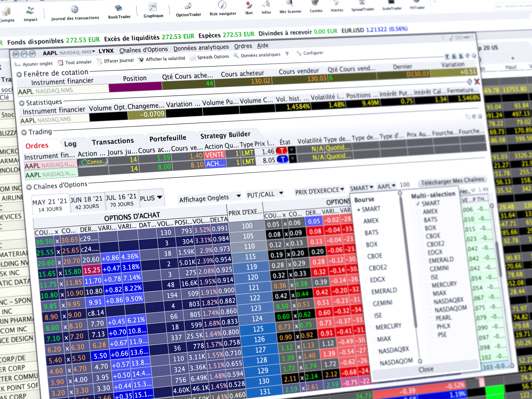Collapse the Statistiques section
Screen dimensions: 532x399
[22, 103]
